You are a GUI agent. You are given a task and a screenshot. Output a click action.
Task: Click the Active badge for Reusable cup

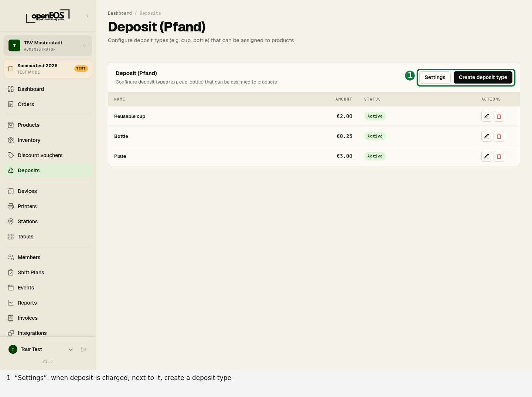click(x=375, y=116)
